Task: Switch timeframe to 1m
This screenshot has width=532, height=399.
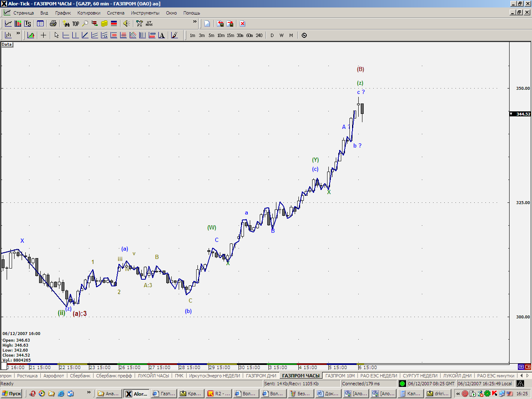Action: (x=192, y=35)
